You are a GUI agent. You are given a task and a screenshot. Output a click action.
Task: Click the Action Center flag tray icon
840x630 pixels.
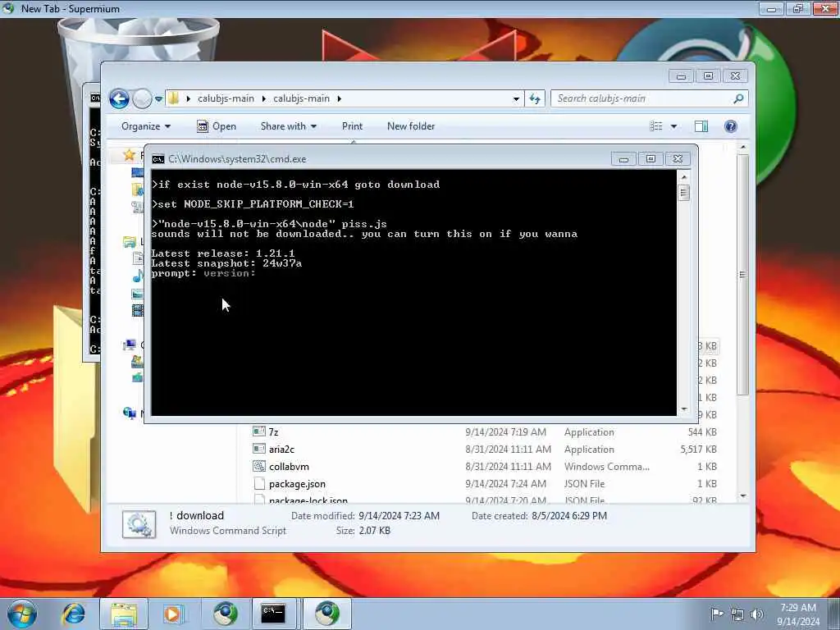pyautogui.click(x=717, y=614)
